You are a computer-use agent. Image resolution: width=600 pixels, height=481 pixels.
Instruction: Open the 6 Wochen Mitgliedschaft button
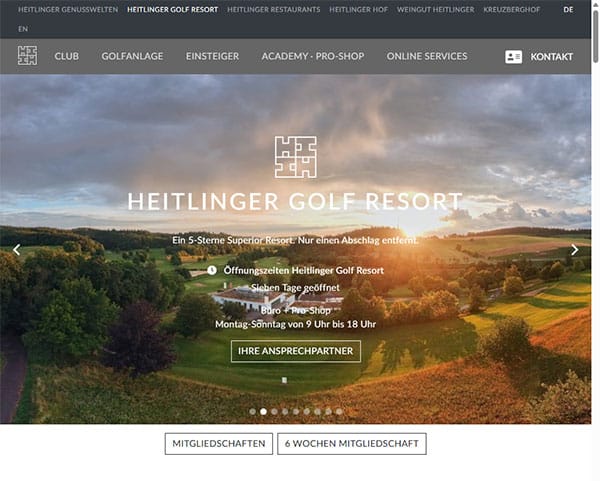(352, 444)
